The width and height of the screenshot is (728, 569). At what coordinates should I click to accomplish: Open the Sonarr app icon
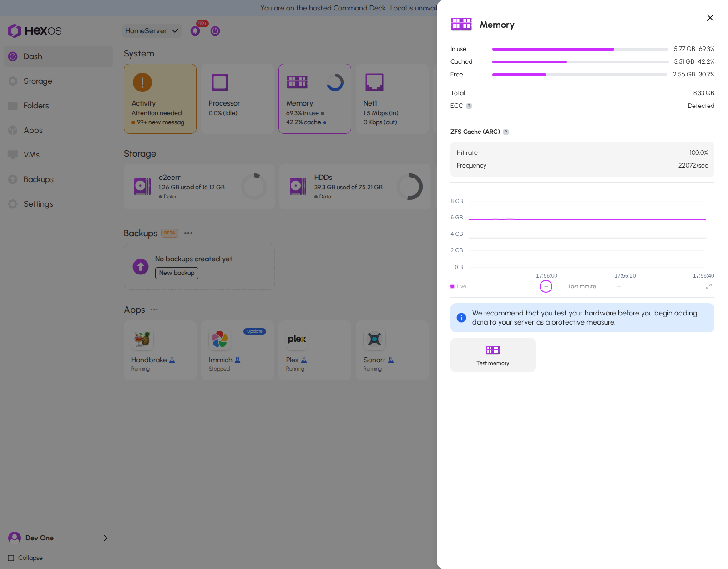click(374, 339)
